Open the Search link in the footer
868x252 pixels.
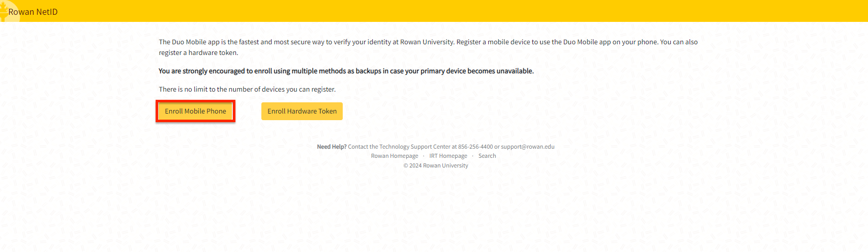(487, 156)
